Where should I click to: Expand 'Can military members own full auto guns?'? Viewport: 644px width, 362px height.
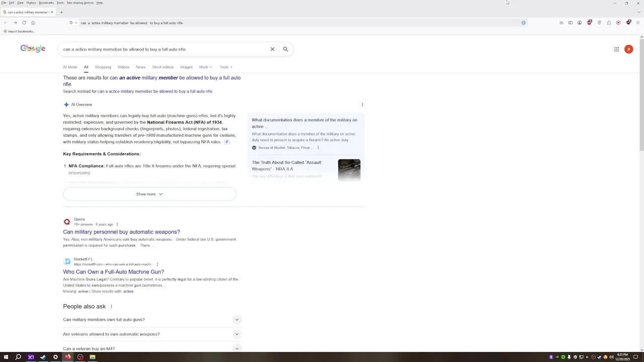(x=152, y=320)
